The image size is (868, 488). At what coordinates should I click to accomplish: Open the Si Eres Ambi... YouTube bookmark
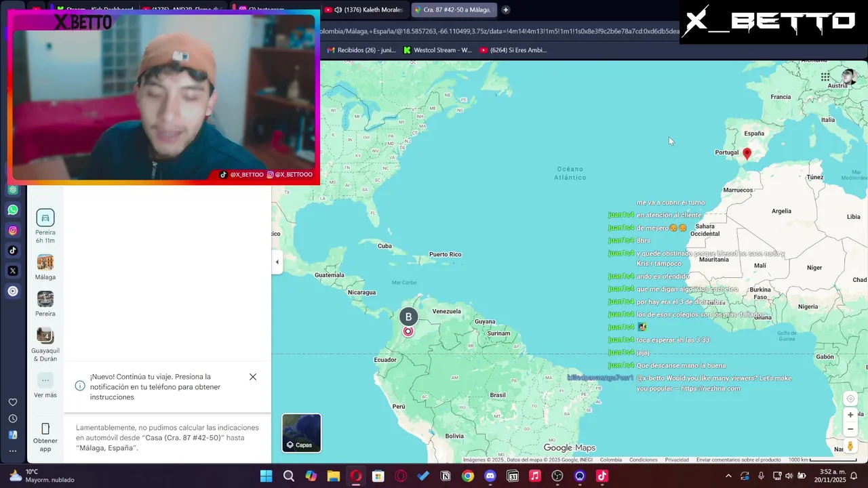pyautogui.click(x=513, y=50)
